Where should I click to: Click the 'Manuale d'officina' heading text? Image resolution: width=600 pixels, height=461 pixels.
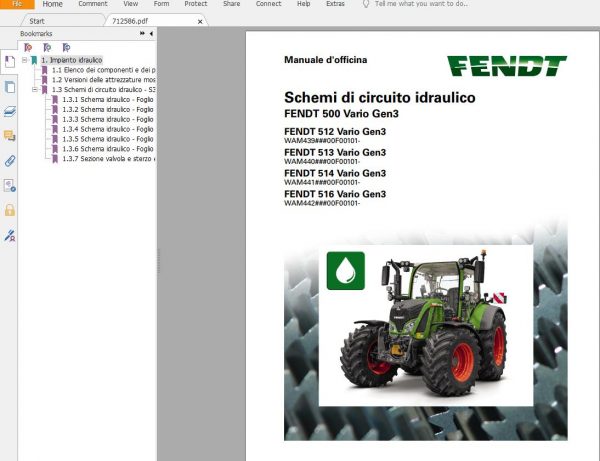(326, 60)
